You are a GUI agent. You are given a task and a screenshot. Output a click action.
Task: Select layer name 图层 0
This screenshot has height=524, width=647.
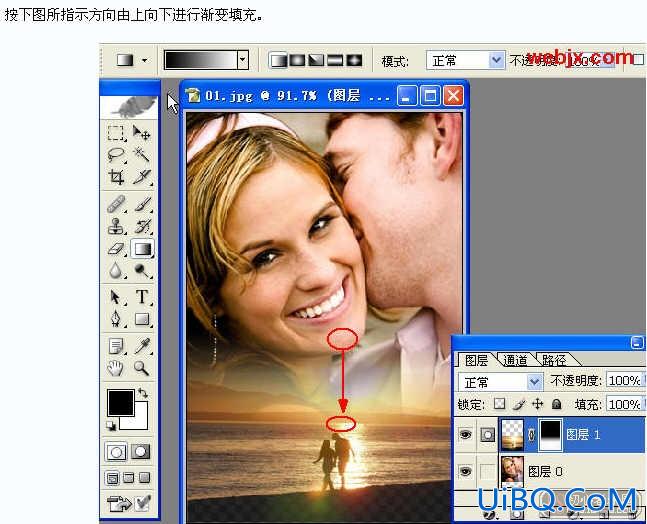[x=545, y=471]
